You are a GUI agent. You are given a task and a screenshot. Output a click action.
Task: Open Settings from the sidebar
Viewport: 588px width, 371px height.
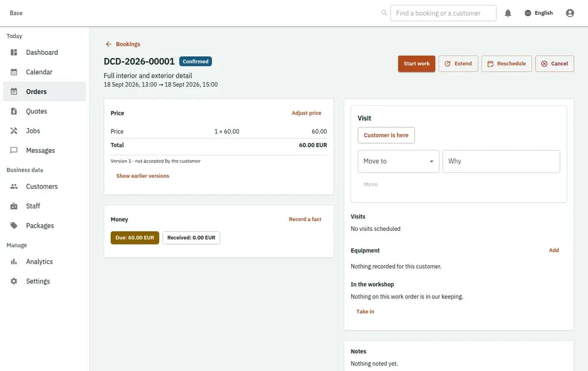point(45,281)
